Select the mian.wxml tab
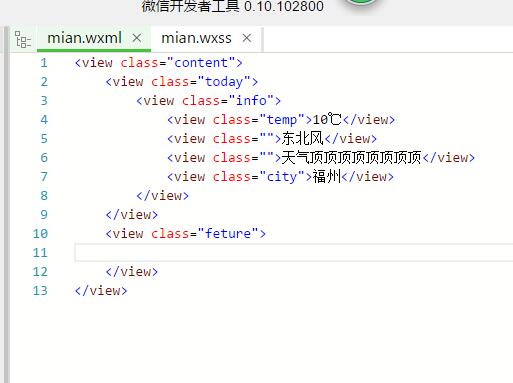The image size is (513, 383). pos(84,38)
